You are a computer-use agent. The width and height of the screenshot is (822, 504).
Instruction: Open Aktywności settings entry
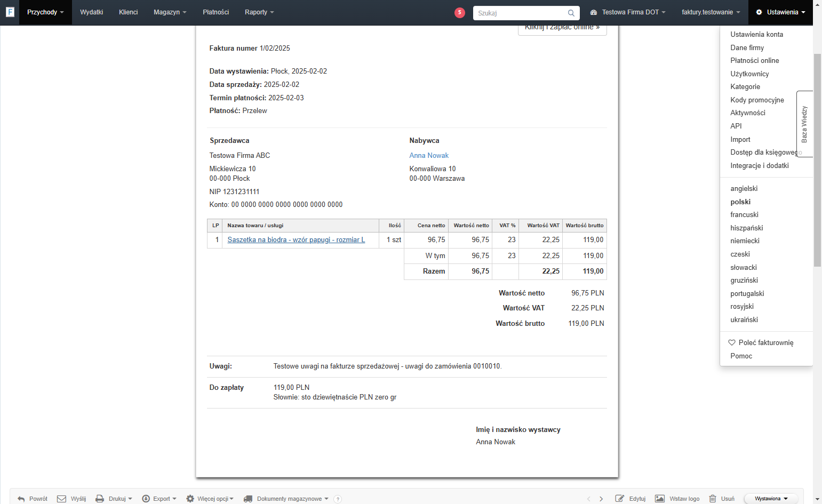pos(747,113)
